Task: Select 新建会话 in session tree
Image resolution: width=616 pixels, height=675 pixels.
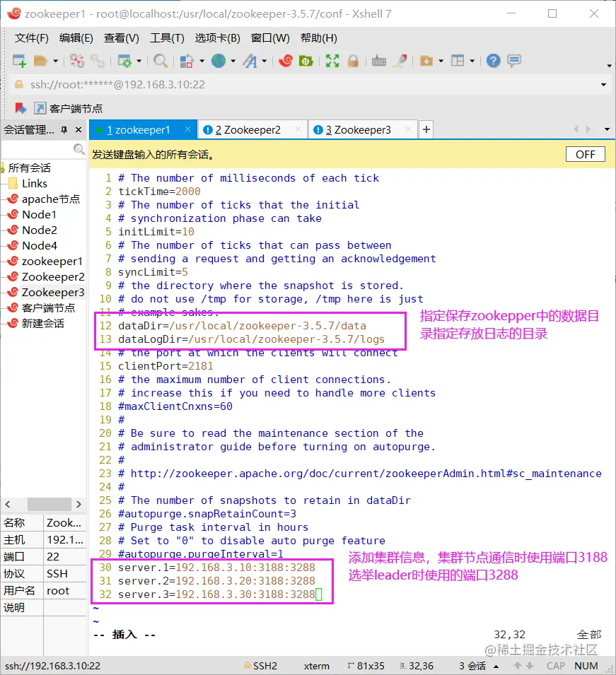Action: [x=42, y=323]
